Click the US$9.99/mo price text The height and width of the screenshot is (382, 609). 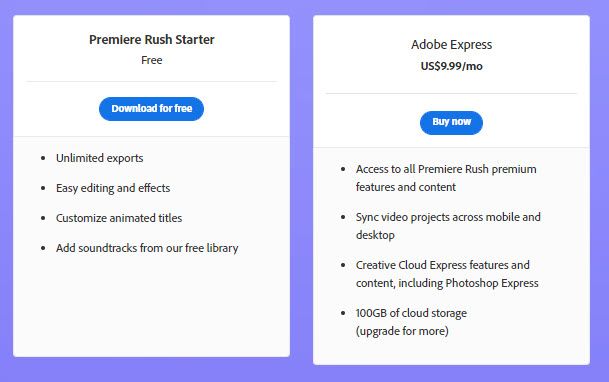451,66
